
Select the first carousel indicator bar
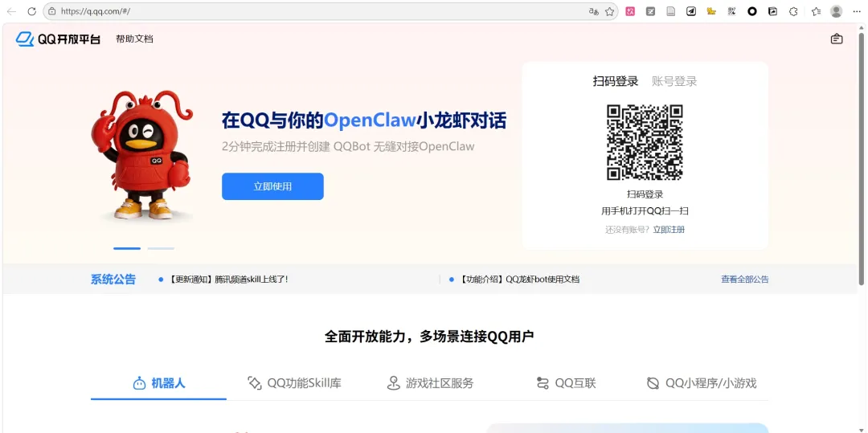coord(127,248)
